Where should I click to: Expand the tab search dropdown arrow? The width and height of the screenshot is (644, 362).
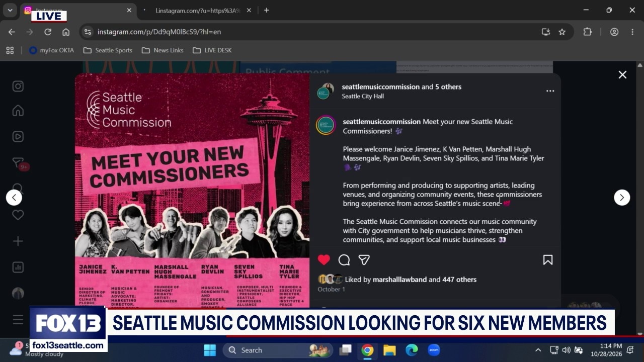pos(10,10)
